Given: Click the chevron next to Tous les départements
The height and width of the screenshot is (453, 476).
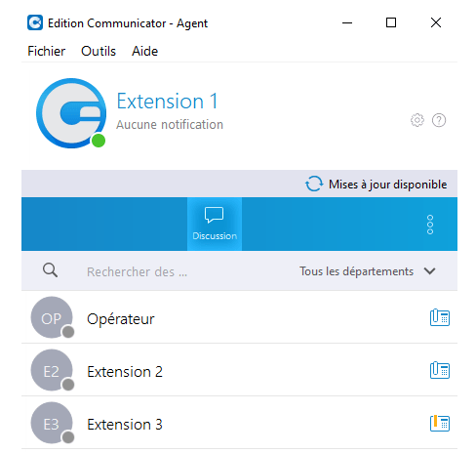Looking at the screenshot, I should click(x=429, y=271).
